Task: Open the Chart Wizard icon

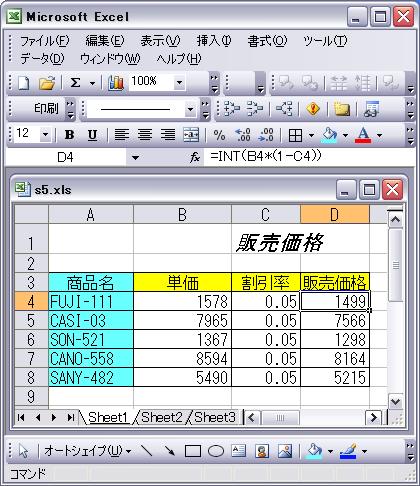Action: [116, 83]
